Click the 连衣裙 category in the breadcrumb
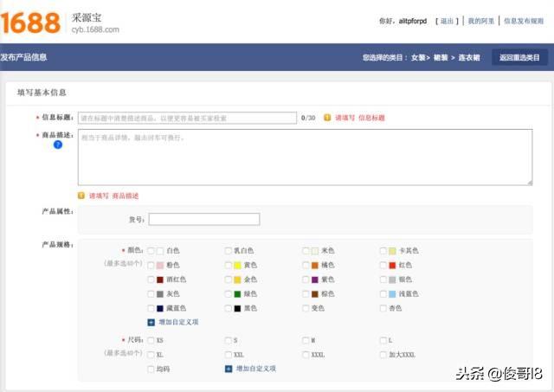Image resolution: width=554 pixels, height=392 pixels. point(469,58)
